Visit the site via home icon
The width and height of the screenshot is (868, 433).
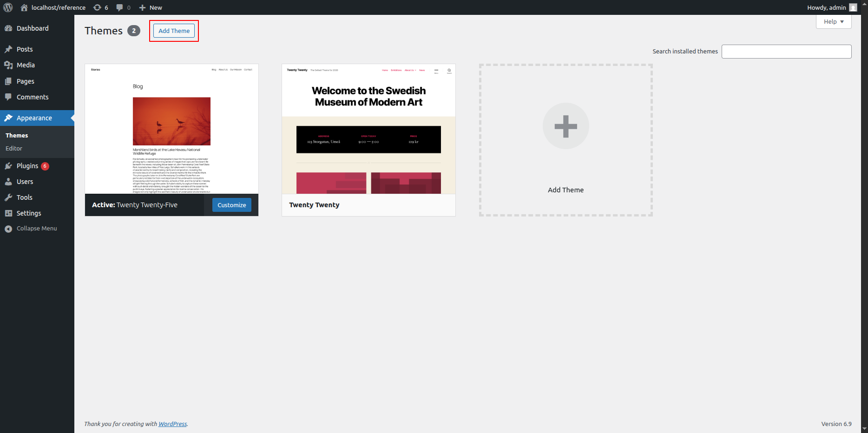coord(24,7)
